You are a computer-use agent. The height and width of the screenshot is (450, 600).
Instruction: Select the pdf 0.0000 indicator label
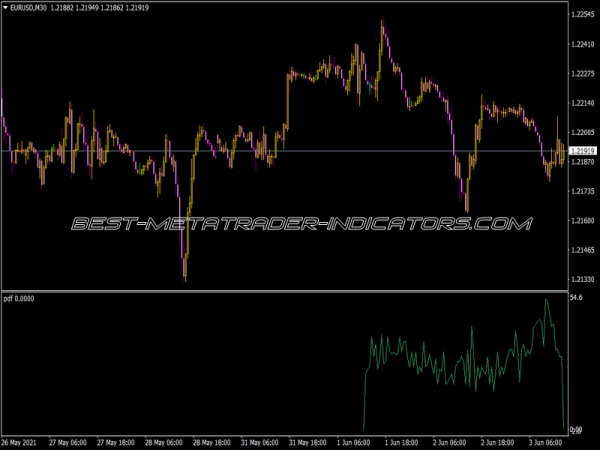pyautogui.click(x=19, y=298)
